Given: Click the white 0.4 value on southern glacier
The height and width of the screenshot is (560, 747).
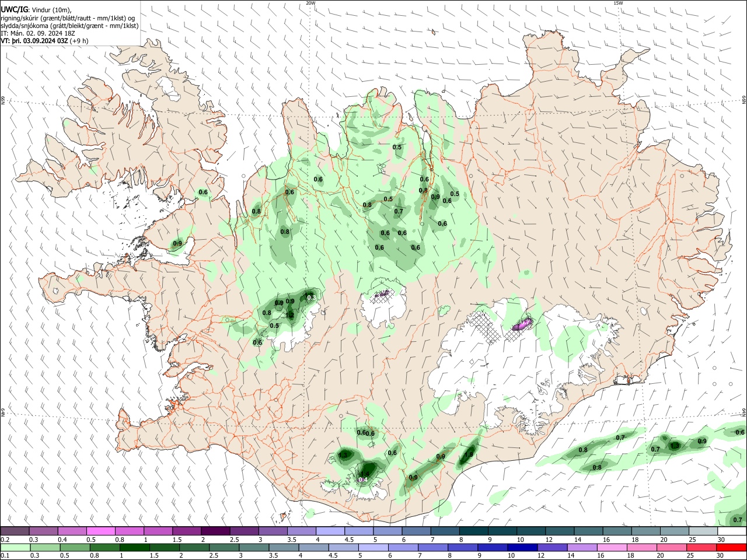Looking at the screenshot, I should click(362, 480).
